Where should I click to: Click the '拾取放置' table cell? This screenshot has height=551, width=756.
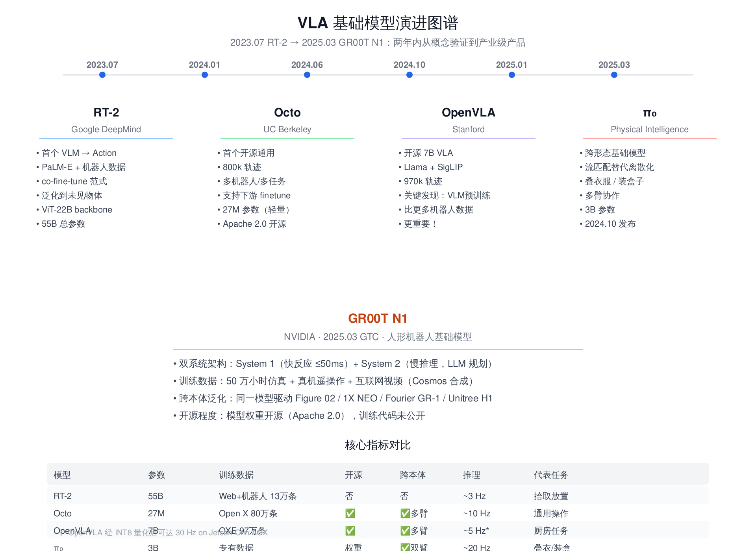pyautogui.click(x=551, y=496)
